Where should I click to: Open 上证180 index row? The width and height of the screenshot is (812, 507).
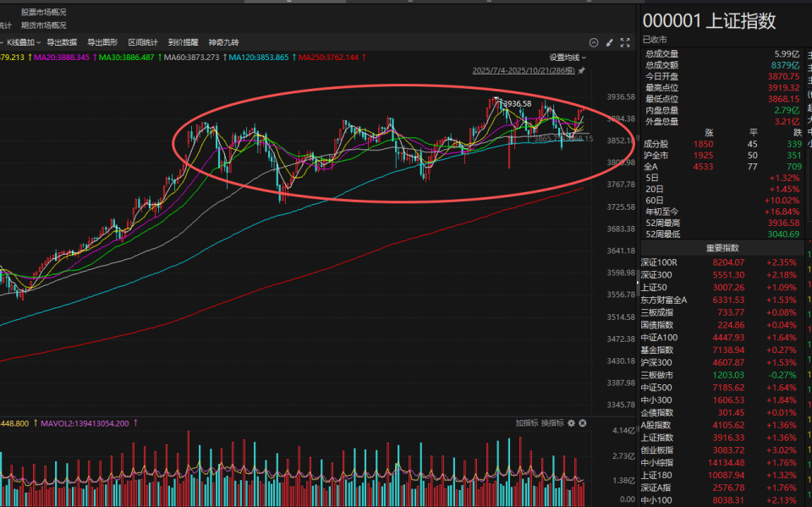pyautogui.click(x=721, y=476)
